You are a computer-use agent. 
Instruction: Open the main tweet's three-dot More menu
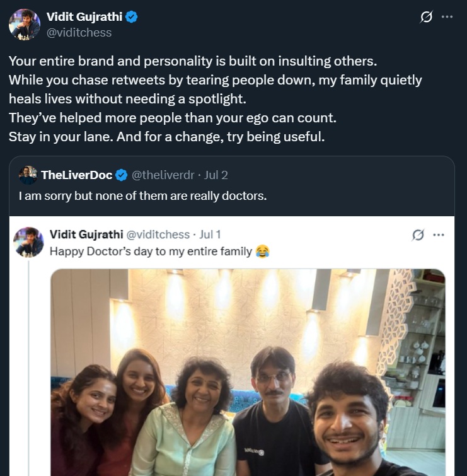(x=447, y=17)
